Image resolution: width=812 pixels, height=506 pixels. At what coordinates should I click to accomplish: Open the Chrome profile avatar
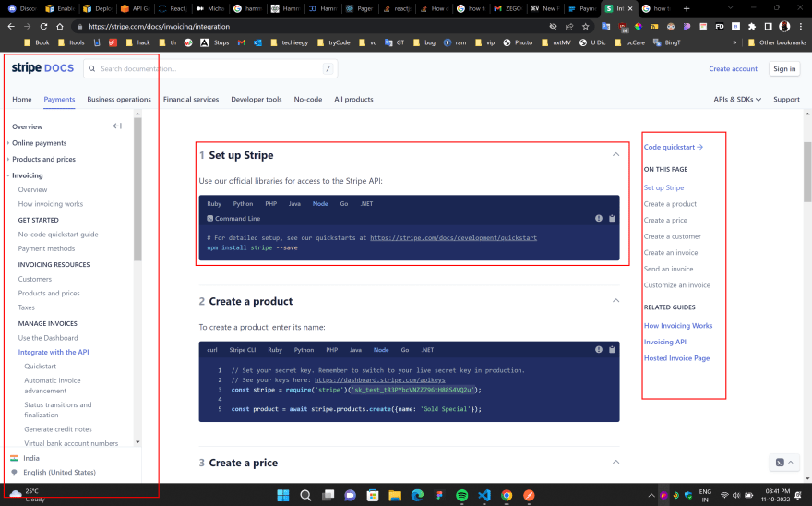click(784, 27)
